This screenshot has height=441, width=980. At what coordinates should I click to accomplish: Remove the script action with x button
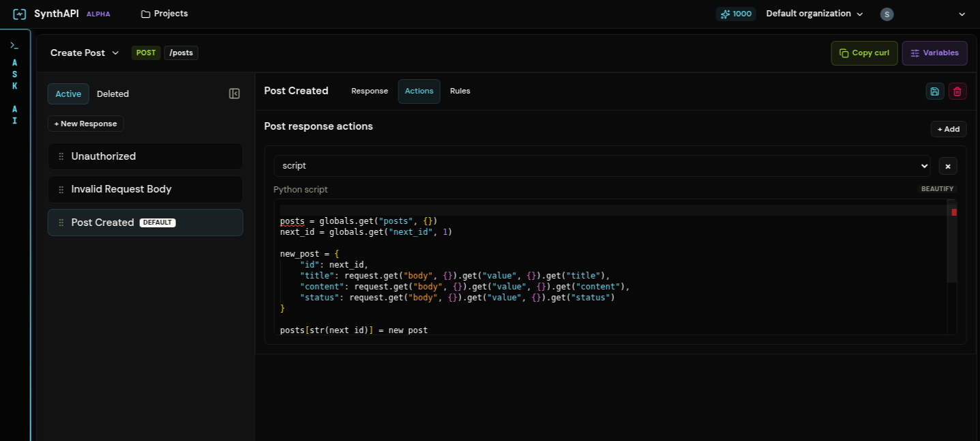(948, 166)
